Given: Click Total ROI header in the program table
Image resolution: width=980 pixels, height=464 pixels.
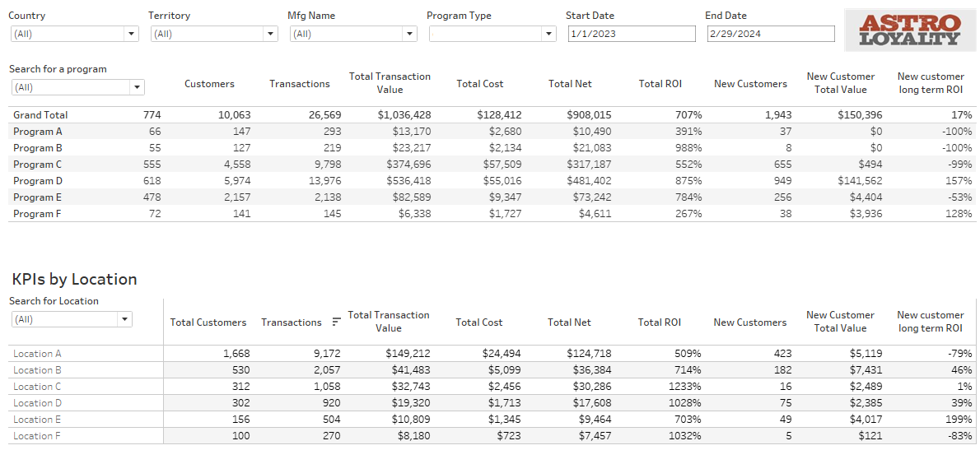Looking at the screenshot, I should tap(660, 84).
